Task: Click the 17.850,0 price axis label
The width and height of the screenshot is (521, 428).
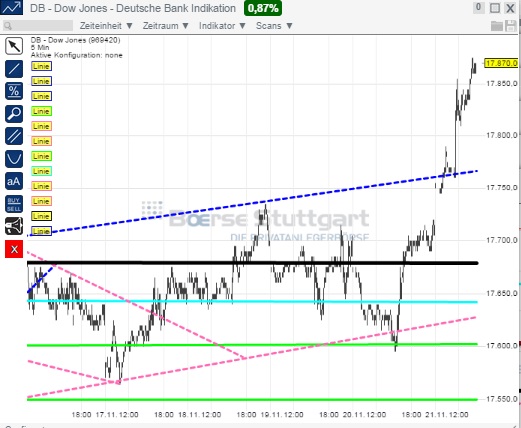Action: [x=502, y=83]
